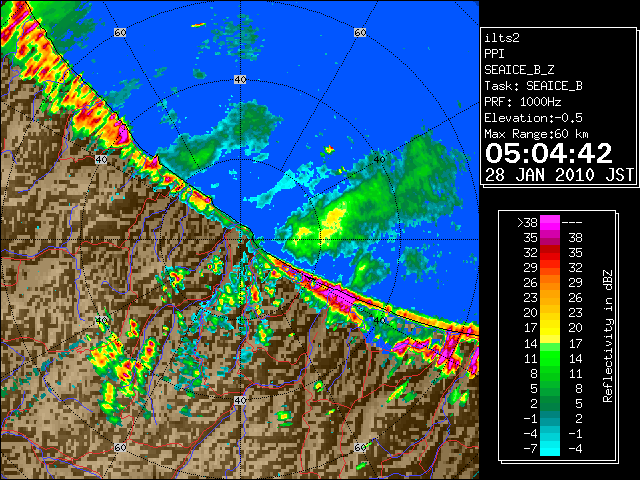Select the '---' legend upper bound
This screenshot has height=480, width=640.
coord(572,222)
